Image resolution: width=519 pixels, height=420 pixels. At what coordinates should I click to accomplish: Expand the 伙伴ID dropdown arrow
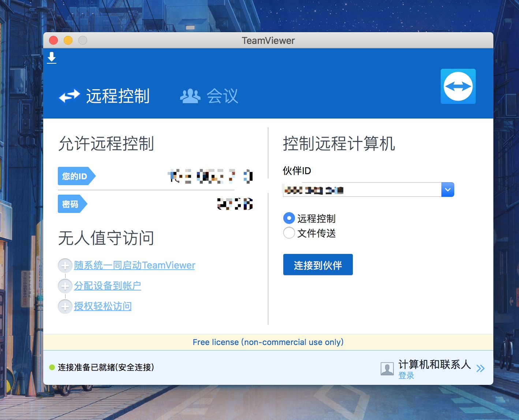point(448,190)
